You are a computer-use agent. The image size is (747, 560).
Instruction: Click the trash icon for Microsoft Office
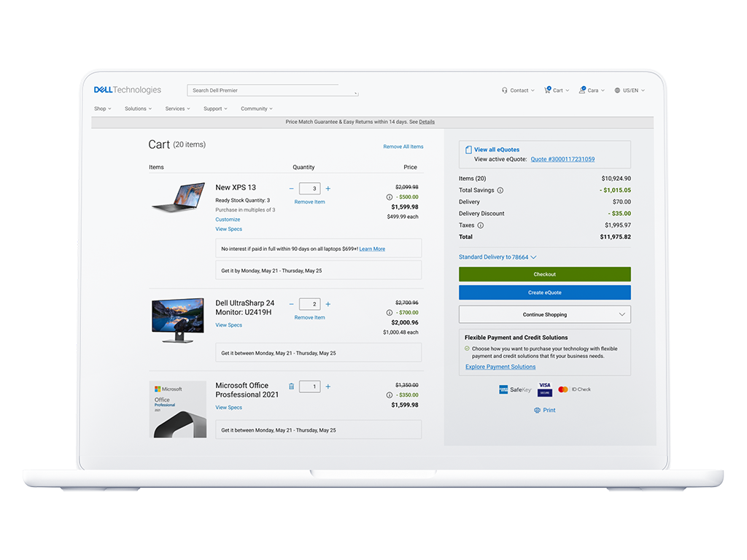pos(291,386)
